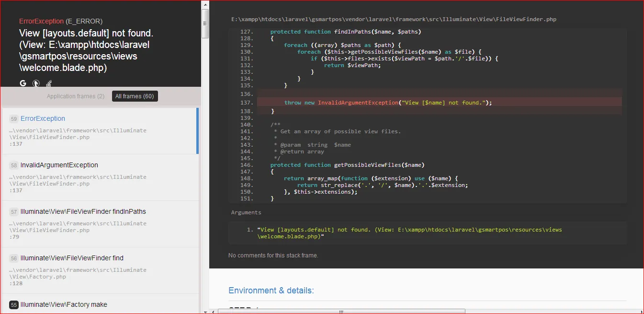Click 'No comments for this stack frame.' text
The width and height of the screenshot is (644, 314).
(273, 256)
